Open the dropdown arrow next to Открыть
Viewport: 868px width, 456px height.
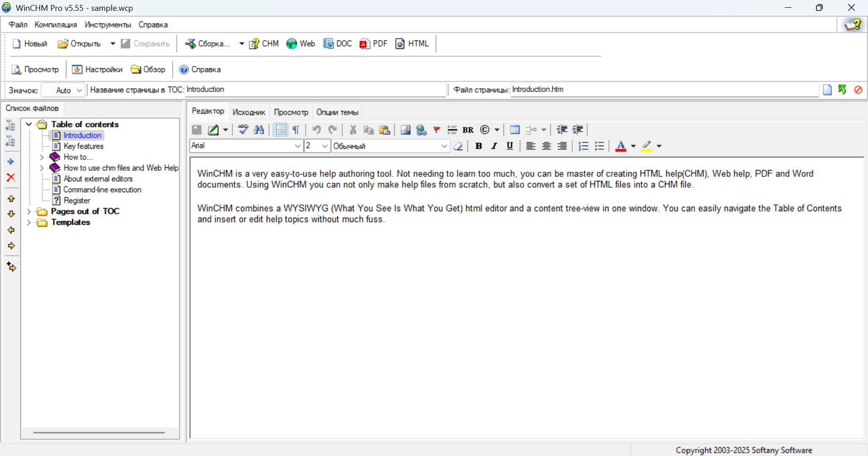113,43
